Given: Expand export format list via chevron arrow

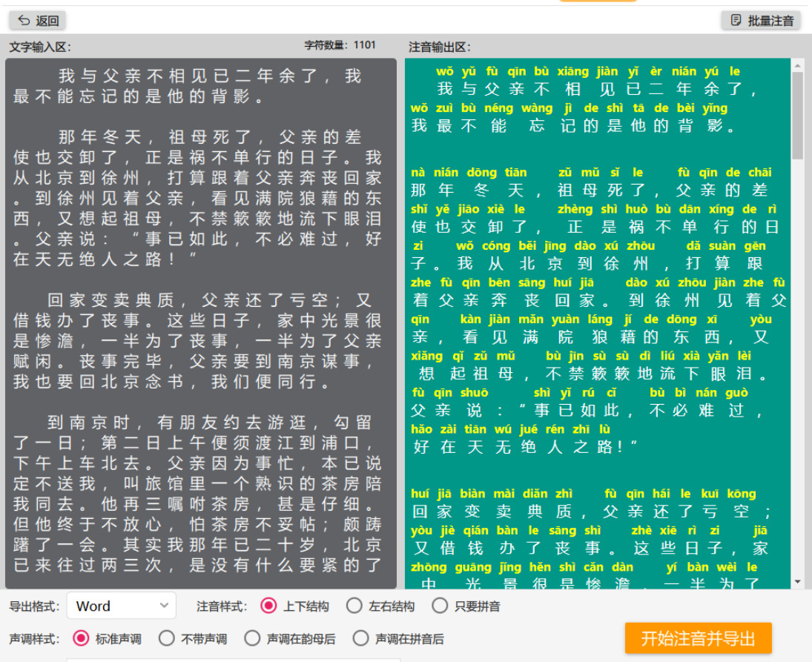Looking at the screenshot, I should (164, 606).
